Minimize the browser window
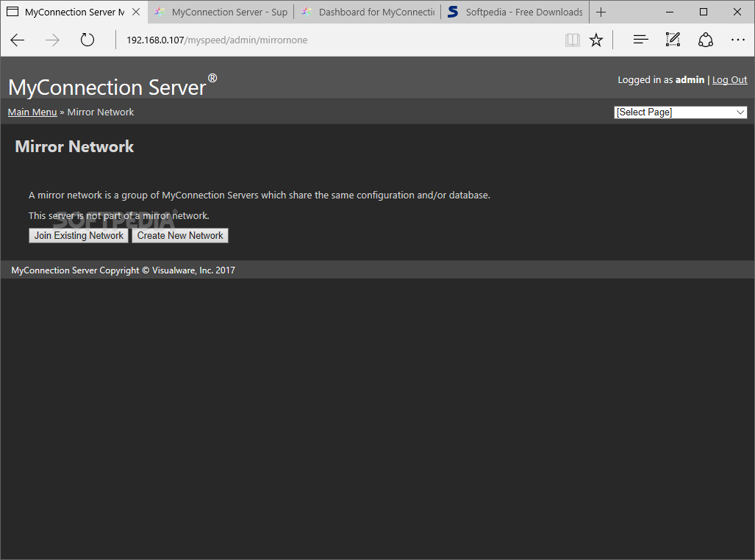Viewport: 755px width, 560px height. [669, 12]
